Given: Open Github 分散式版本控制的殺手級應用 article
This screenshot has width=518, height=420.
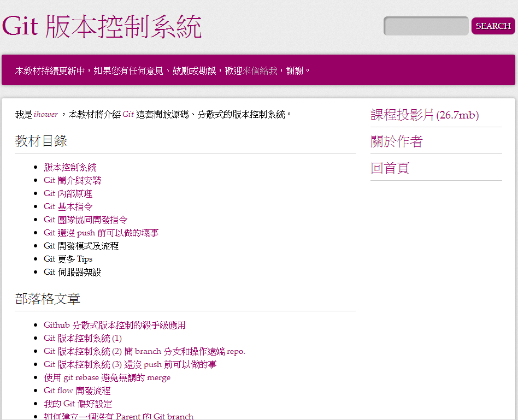Looking at the screenshot, I should (x=114, y=326).
